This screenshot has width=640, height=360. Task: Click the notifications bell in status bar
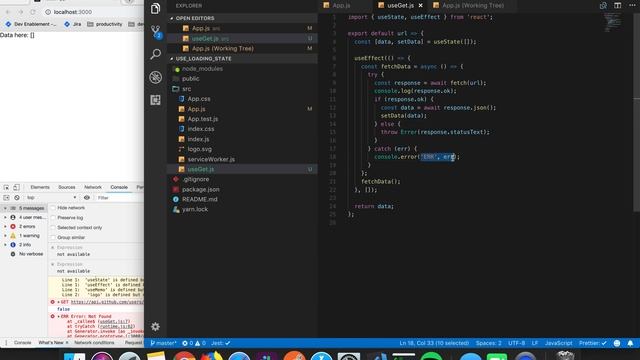click(630, 343)
